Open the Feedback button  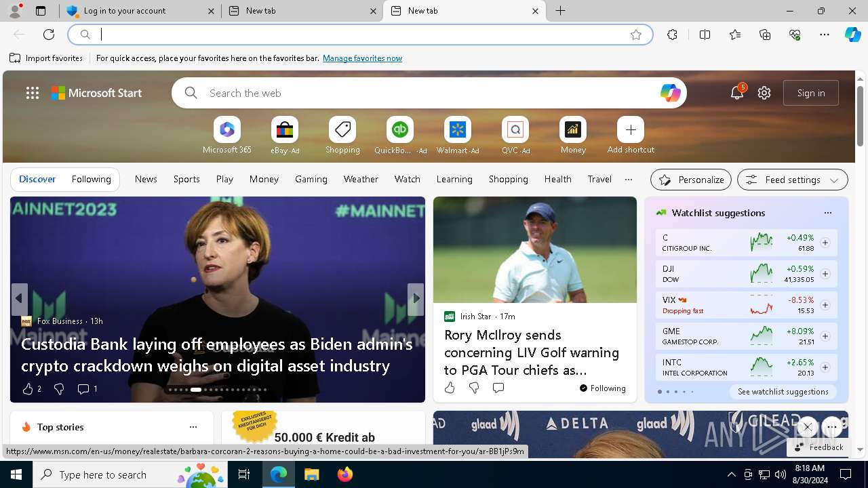tap(818, 447)
